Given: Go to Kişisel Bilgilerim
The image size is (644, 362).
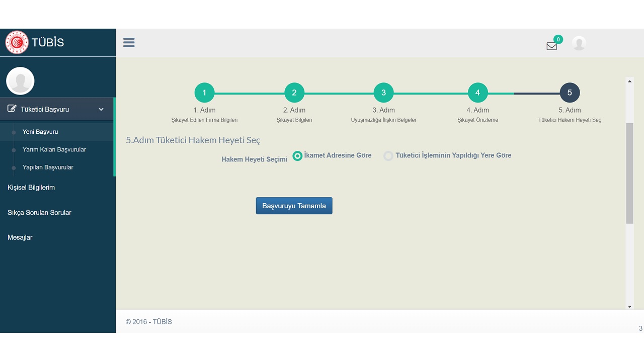Looking at the screenshot, I should coord(31,188).
